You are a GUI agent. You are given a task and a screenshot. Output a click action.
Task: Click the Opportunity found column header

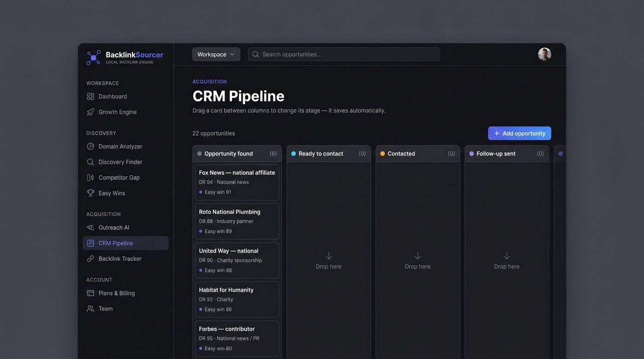(237, 154)
